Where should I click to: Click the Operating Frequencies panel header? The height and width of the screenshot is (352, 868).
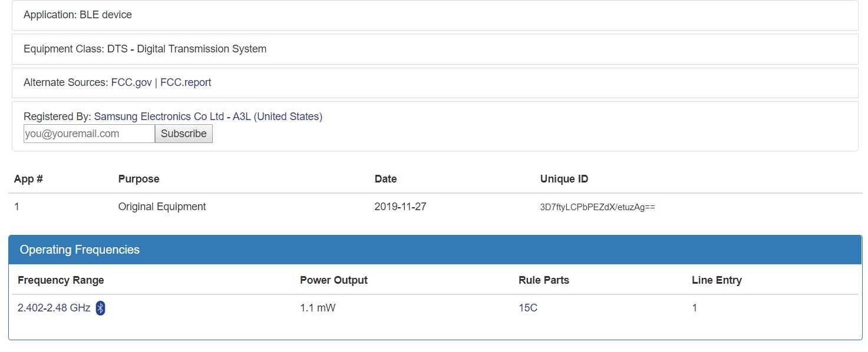tap(80, 250)
